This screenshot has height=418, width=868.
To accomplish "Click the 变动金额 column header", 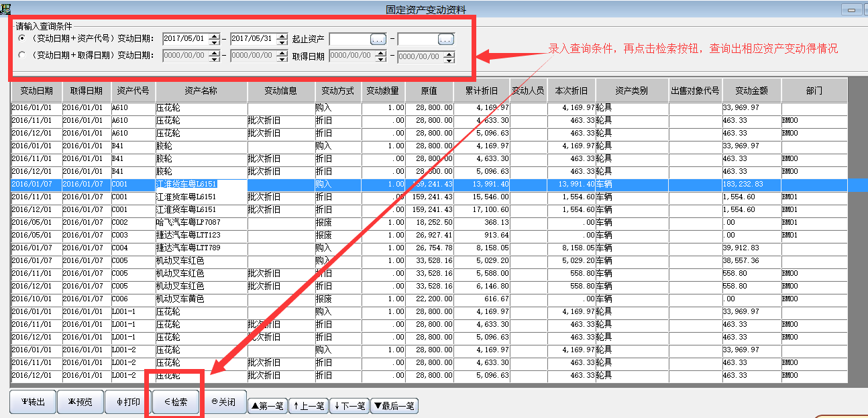I will [751, 91].
